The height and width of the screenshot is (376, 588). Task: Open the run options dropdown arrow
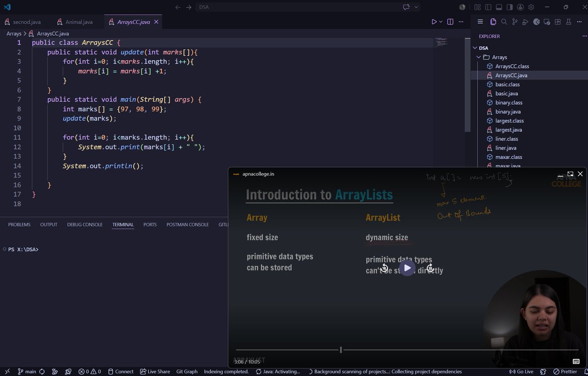click(x=441, y=22)
